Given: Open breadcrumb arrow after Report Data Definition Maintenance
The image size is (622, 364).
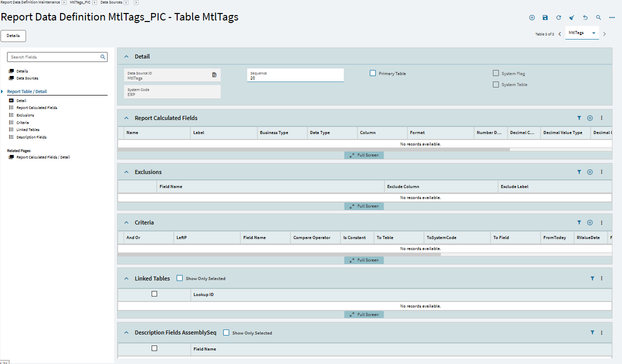Looking at the screenshot, I should pyautogui.click(x=64, y=2).
